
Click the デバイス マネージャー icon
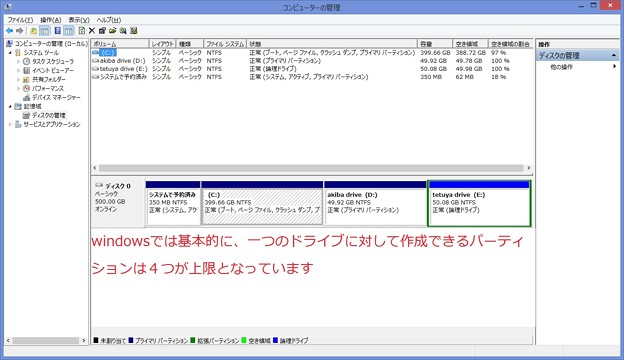[27, 97]
